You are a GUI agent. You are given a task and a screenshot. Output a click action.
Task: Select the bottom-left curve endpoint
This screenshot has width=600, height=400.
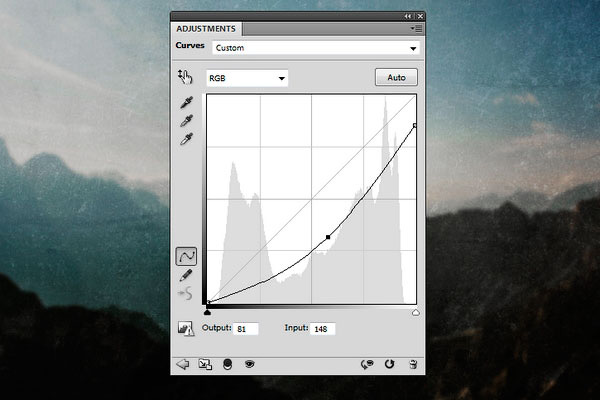coord(208,303)
